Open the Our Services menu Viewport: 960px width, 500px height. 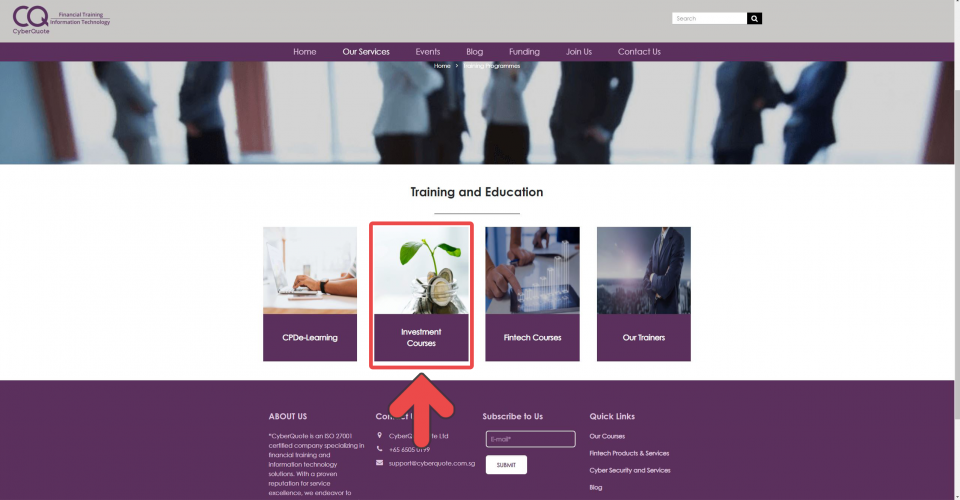(366, 52)
